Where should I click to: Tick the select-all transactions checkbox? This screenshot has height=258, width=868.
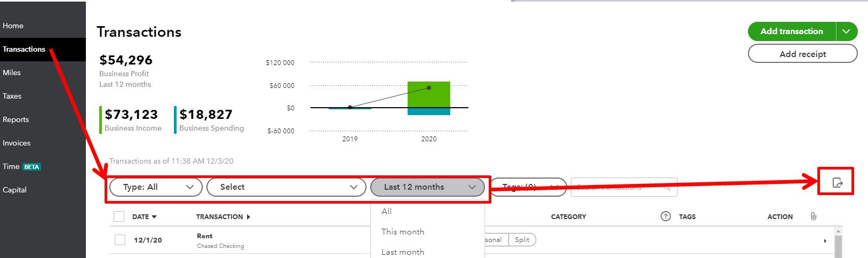(119, 216)
